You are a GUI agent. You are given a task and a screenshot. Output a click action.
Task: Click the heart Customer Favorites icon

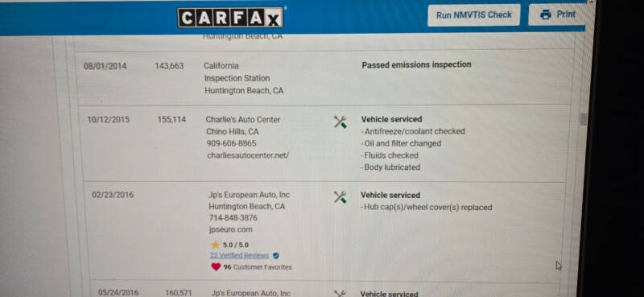[x=216, y=267]
